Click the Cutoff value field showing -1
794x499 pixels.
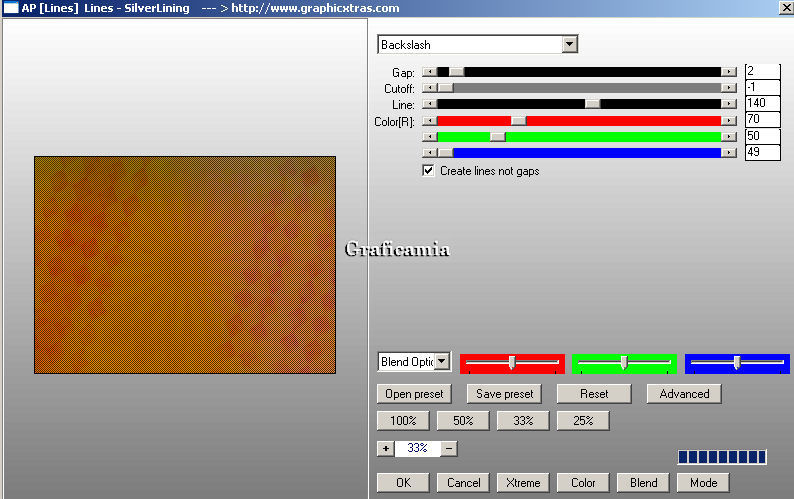coord(763,87)
